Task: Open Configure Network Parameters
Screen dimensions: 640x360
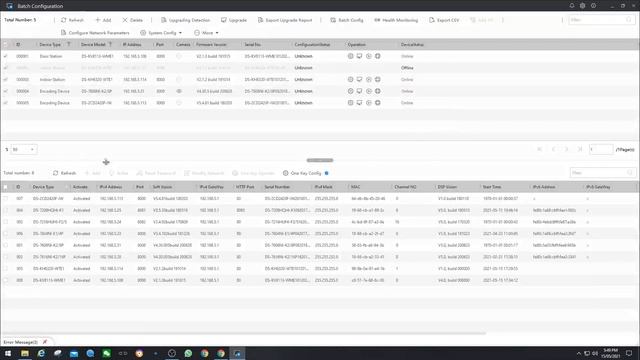Action: point(95,33)
